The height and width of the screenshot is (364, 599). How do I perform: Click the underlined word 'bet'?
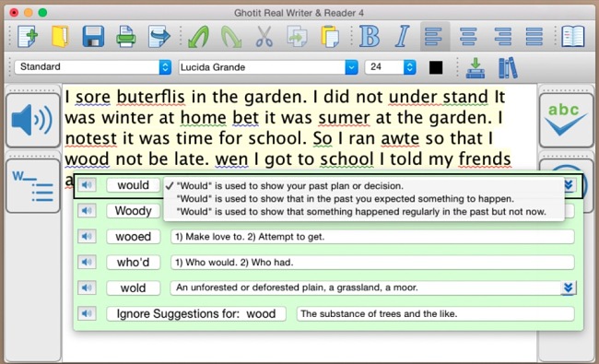(246, 118)
